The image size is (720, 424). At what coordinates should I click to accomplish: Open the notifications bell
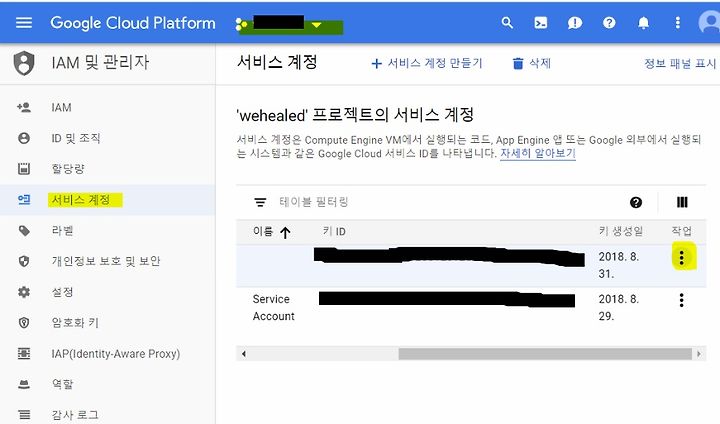point(644,23)
